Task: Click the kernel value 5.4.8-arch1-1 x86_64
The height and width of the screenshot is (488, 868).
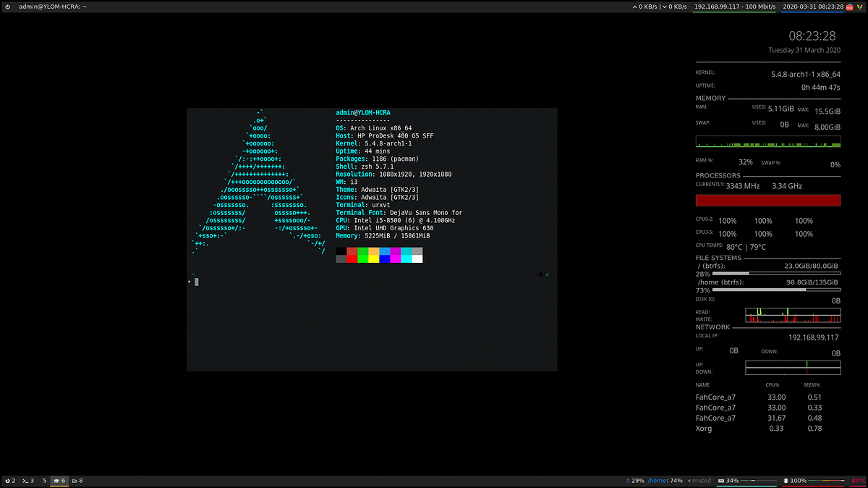Action: pos(806,74)
